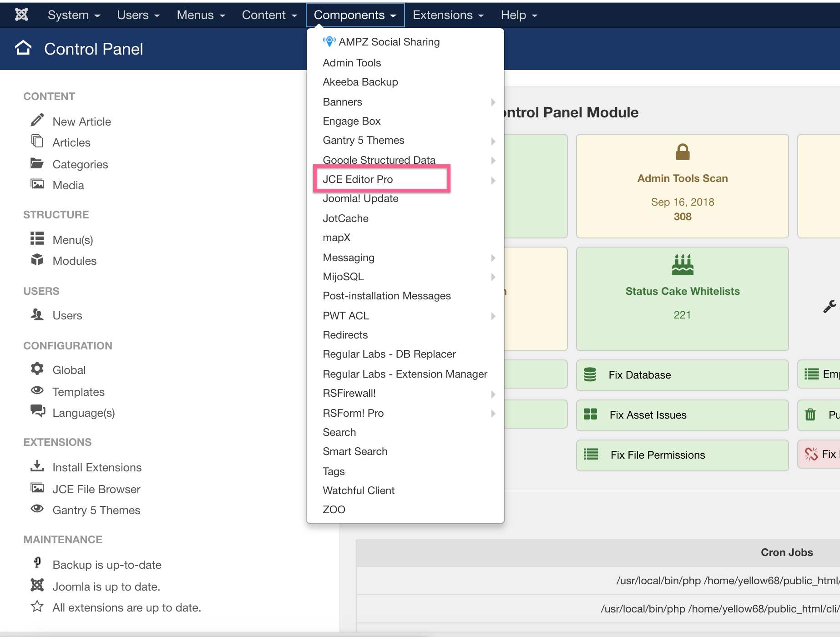Click the sidebar Gantry 5 Themes eye icon
This screenshot has height=637, width=840.
(37, 509)
